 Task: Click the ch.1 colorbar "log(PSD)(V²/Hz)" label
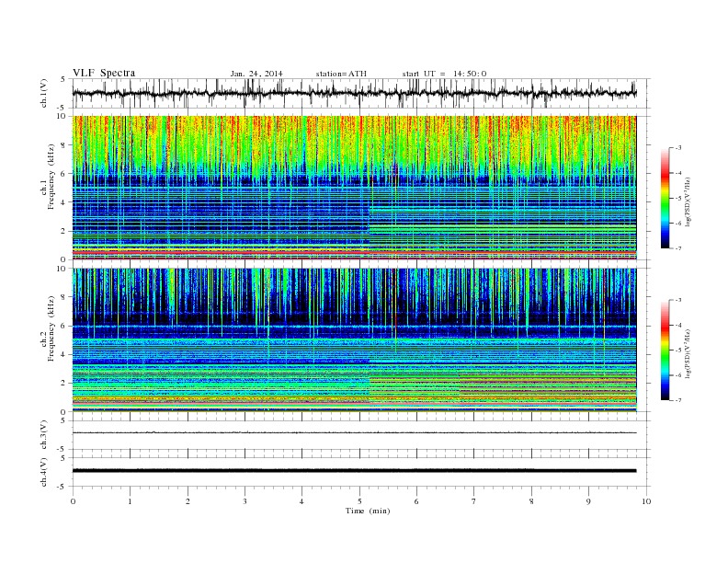688,201
